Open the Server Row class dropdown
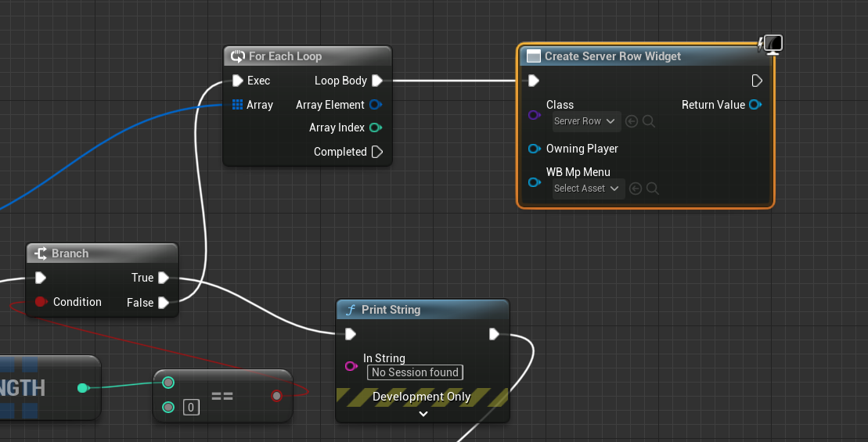The image size is (868, 442). 586,121
